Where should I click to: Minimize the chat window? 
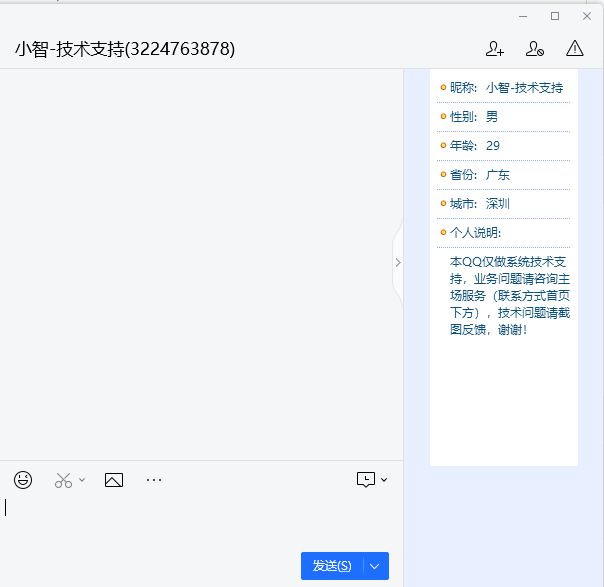(523, 16)
